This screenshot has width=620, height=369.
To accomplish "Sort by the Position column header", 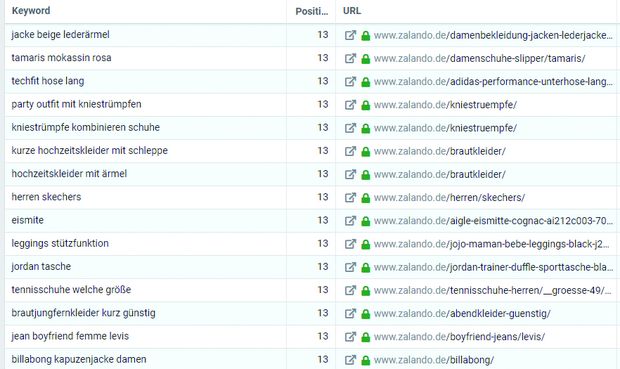I will point(312,11).
